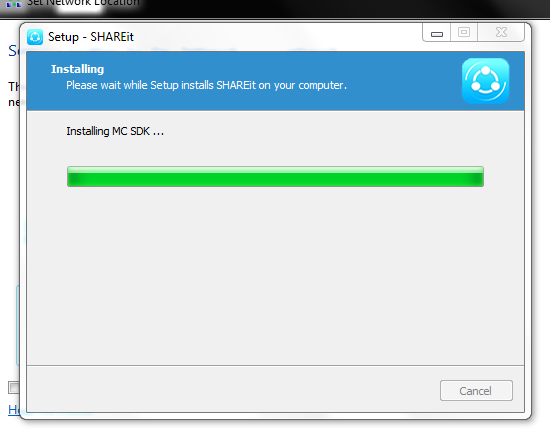The image size is (550, 432).
Task: Cancel the SHAREit installation
Action: [476, 391]
